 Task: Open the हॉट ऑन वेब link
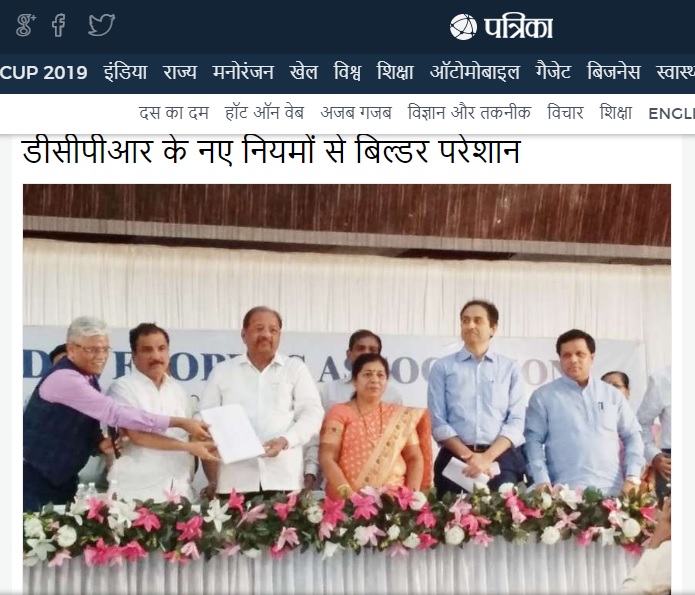264,113
